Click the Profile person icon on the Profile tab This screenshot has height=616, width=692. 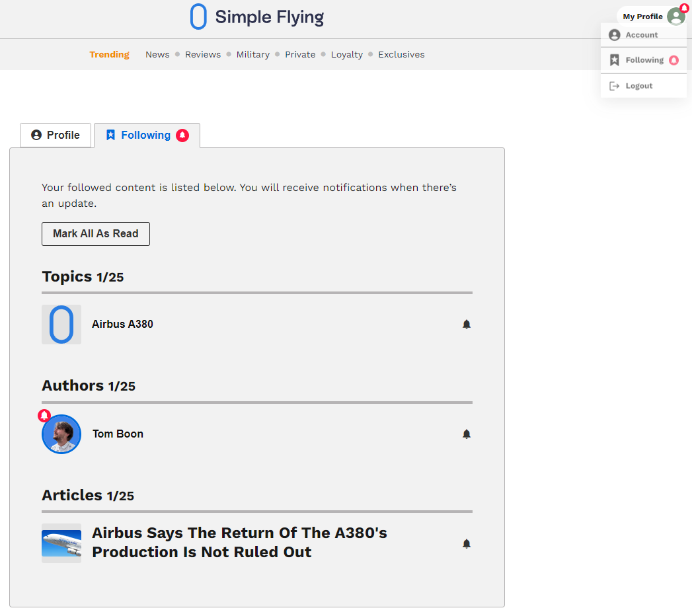(36, 135)
